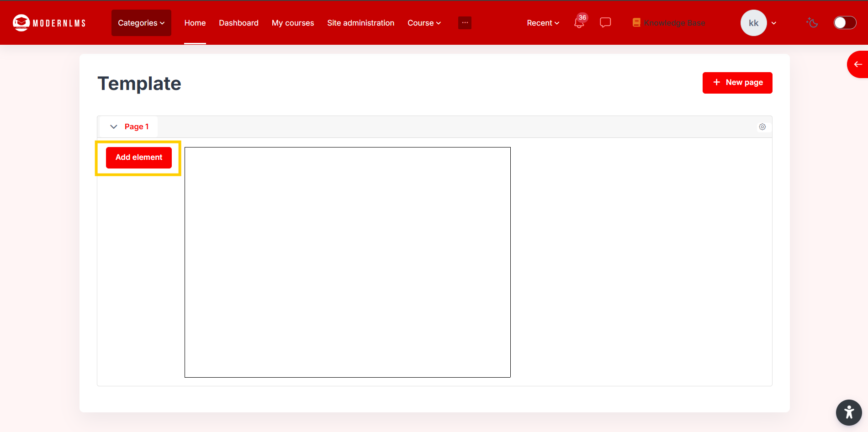The width and height of the screenshot is (868, 432).
Task: Open the Knowledge Base link
Action: pyautogui.click(x=669, y=23)
